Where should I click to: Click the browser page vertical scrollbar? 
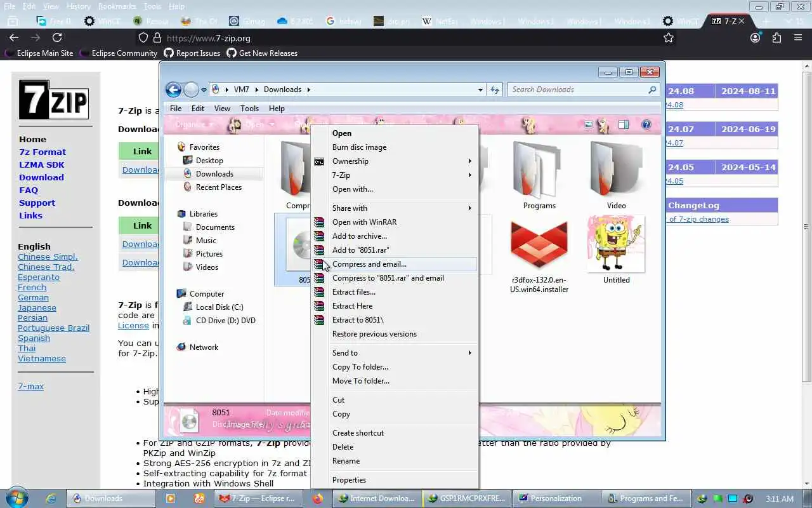(807, 225)
